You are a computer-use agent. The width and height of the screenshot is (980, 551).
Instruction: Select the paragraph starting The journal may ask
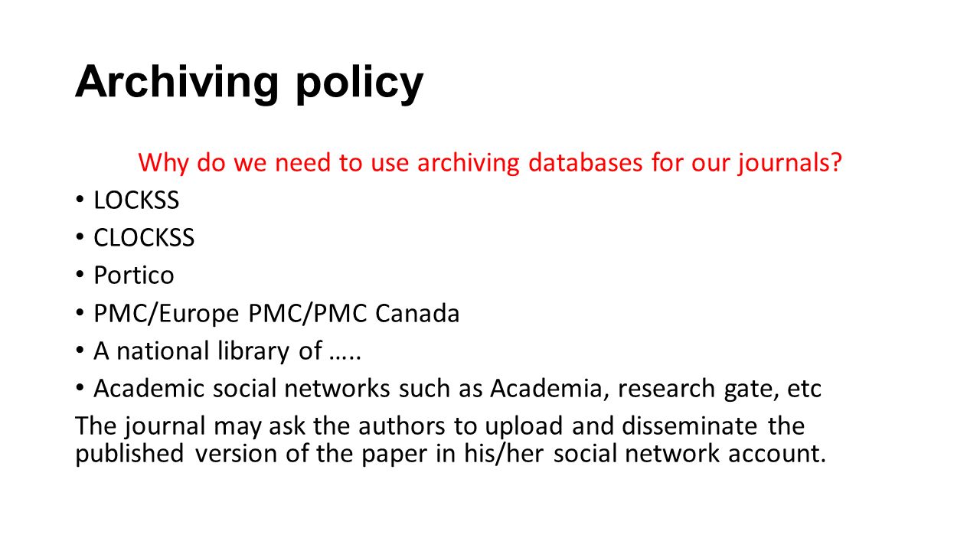click(451, 439)
